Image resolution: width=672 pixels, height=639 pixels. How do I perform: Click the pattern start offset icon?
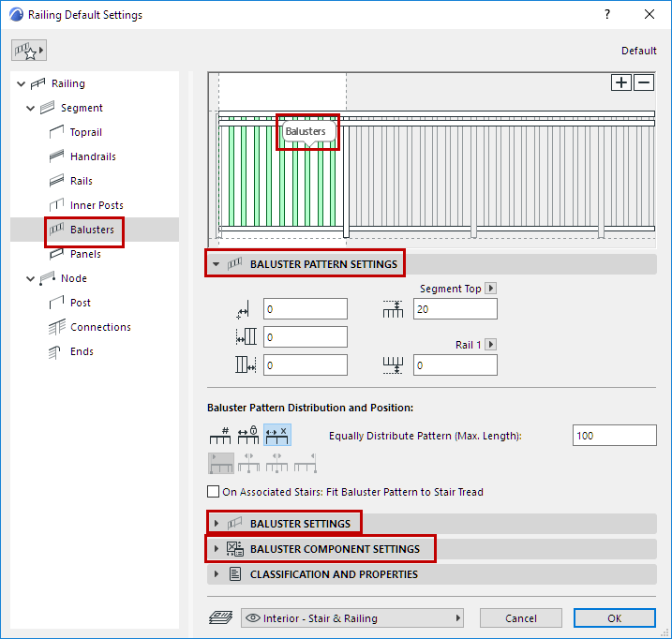pyautogui.click(x=246, y=337)
